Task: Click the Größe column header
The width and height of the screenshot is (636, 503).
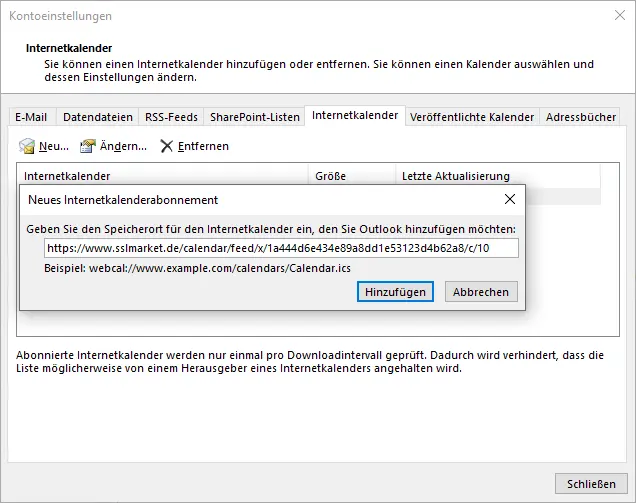Action: coord(352,176)
